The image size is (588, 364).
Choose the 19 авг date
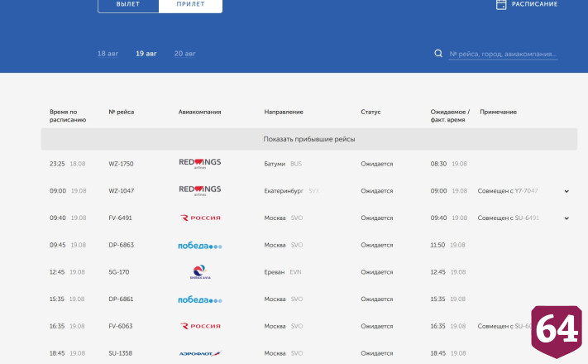pos(146,54)
